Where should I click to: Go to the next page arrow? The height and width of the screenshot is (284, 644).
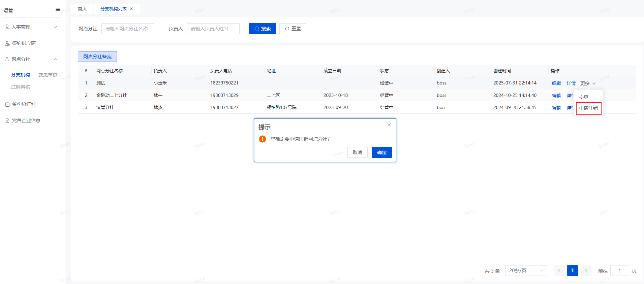586,271
